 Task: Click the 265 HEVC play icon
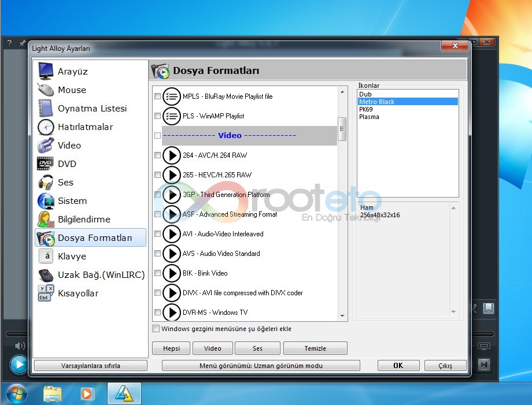click(172, 175)
